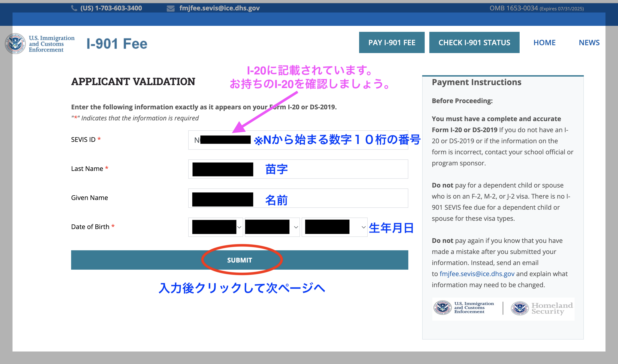618x364 pixels.
Task: Submit the applicant validation form
Action: pyautogui.click(x=239, y=260)
